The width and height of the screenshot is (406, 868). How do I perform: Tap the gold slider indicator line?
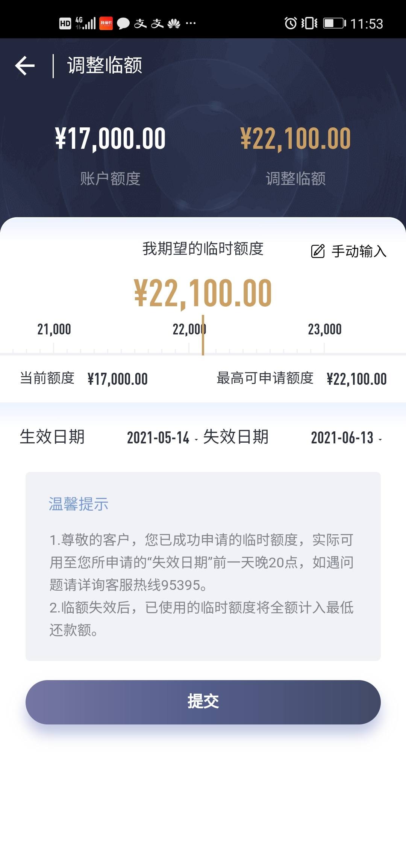tap(203, 335)
